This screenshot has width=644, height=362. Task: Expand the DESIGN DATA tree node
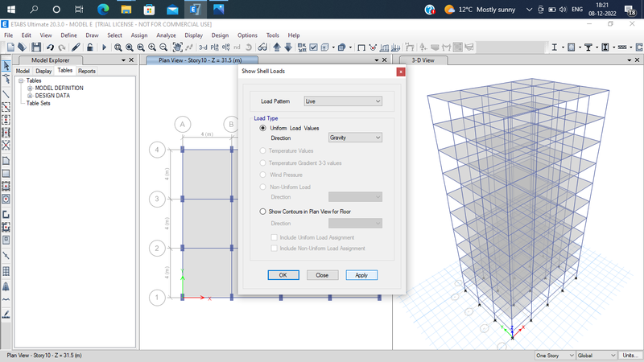(x=30, y=96)
